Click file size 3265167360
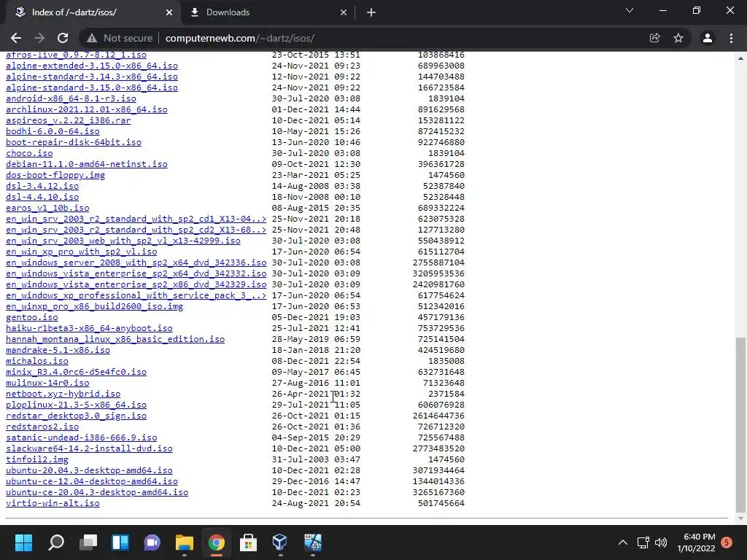Image resolution: width=747 pixels, height=560 pixels. click(438, 493)
